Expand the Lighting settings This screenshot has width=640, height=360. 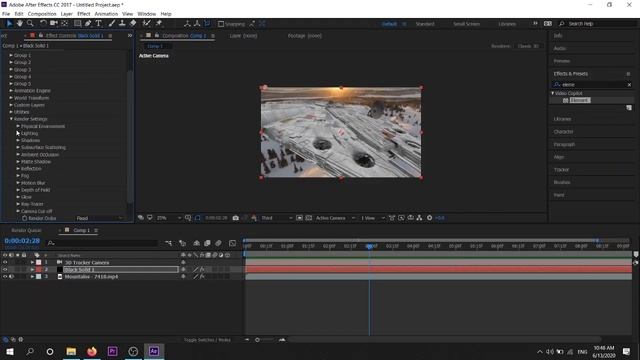18,133
